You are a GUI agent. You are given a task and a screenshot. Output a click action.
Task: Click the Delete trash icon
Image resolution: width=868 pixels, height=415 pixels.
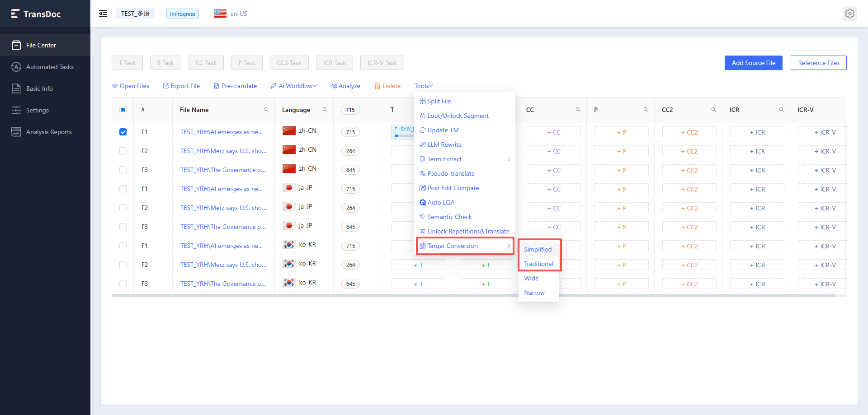click(377, 86)
